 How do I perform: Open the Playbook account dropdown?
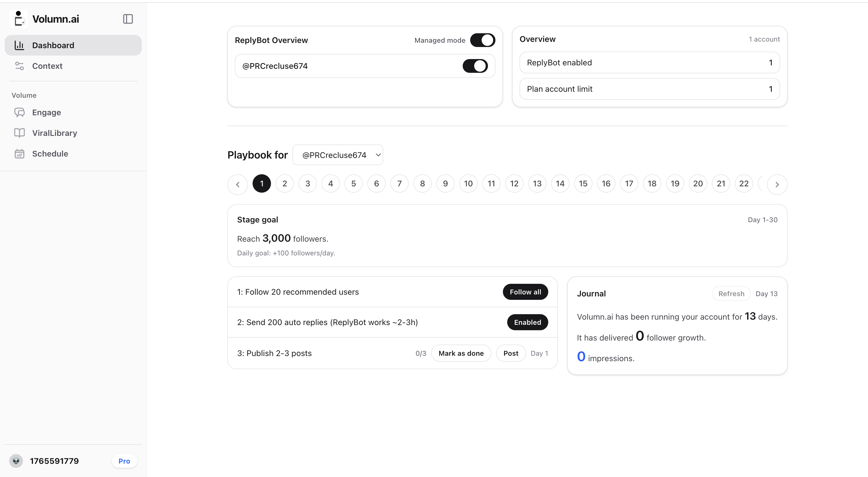338,155
